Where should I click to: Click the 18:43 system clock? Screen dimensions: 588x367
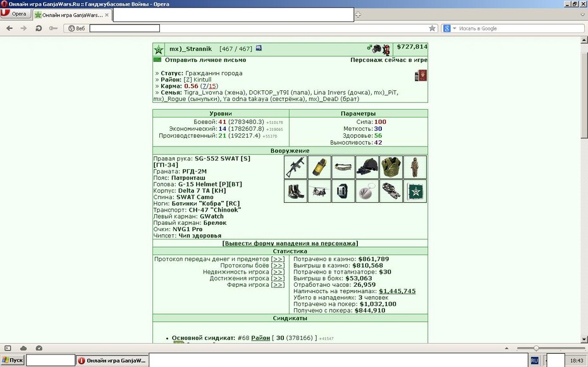tap(577, 361)
